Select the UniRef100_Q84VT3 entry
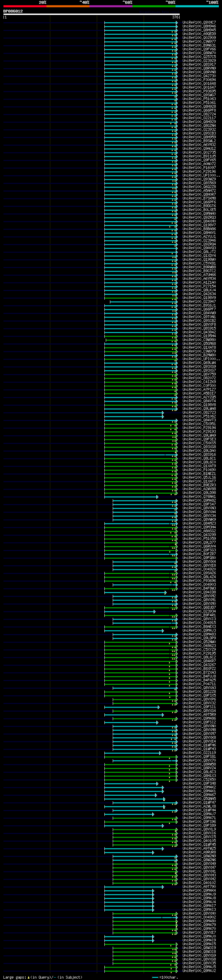The height and width of the screenshot is (980, 222). [x=199, y=420]
